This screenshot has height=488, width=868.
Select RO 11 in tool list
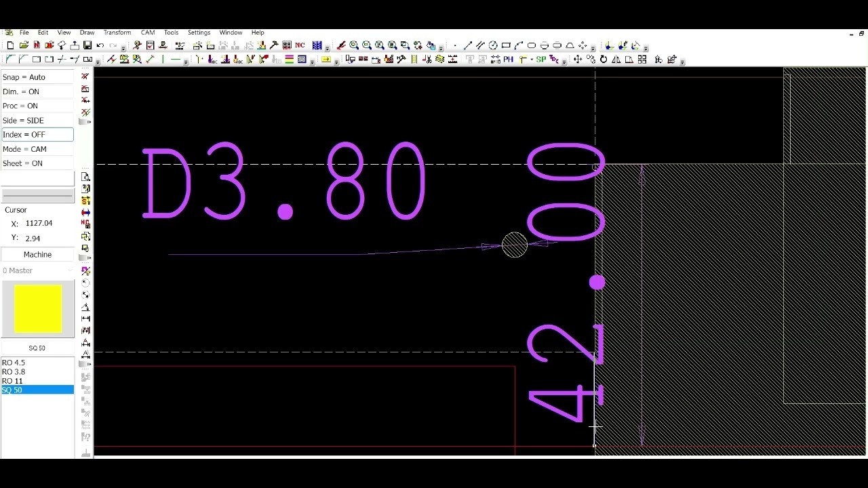[x=37, y=381]
